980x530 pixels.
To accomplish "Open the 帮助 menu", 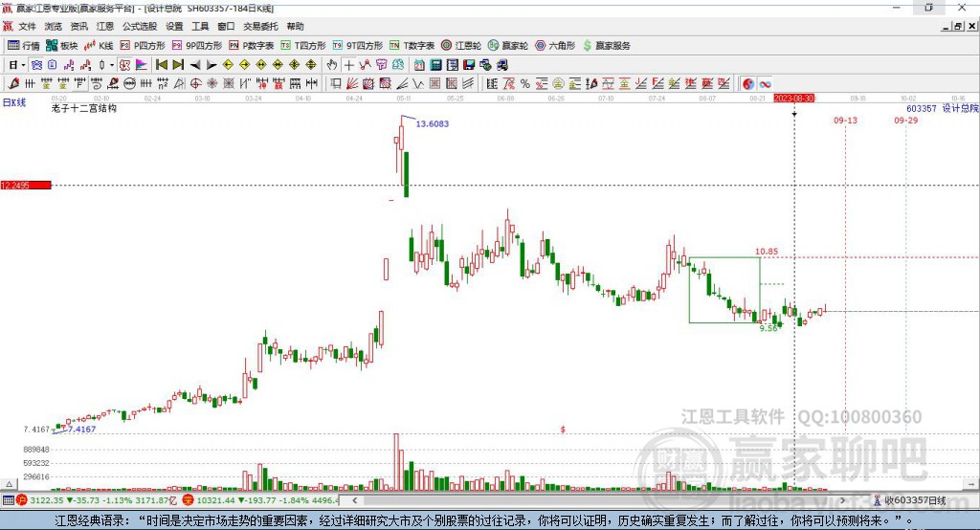I will 295,26.
